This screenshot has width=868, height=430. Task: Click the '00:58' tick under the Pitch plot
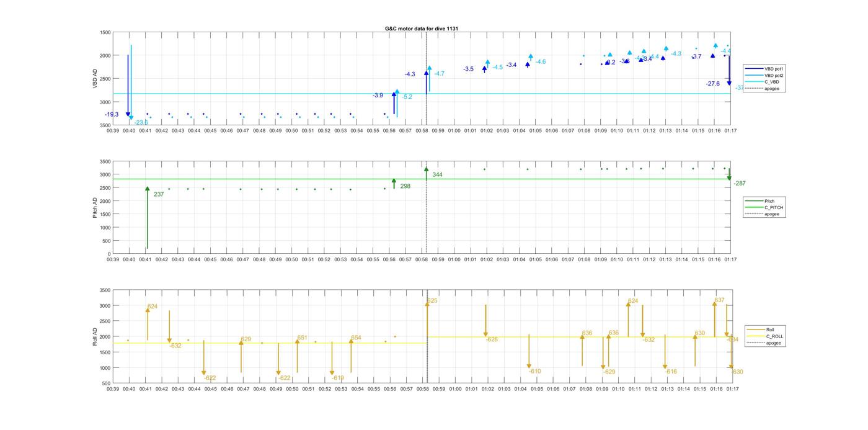422,260
